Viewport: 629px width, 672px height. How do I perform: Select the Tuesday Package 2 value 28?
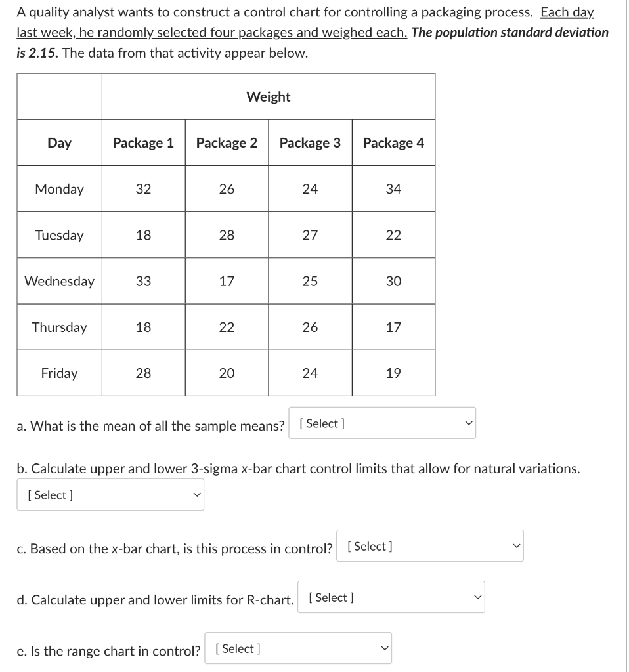(x=227, y=234)
